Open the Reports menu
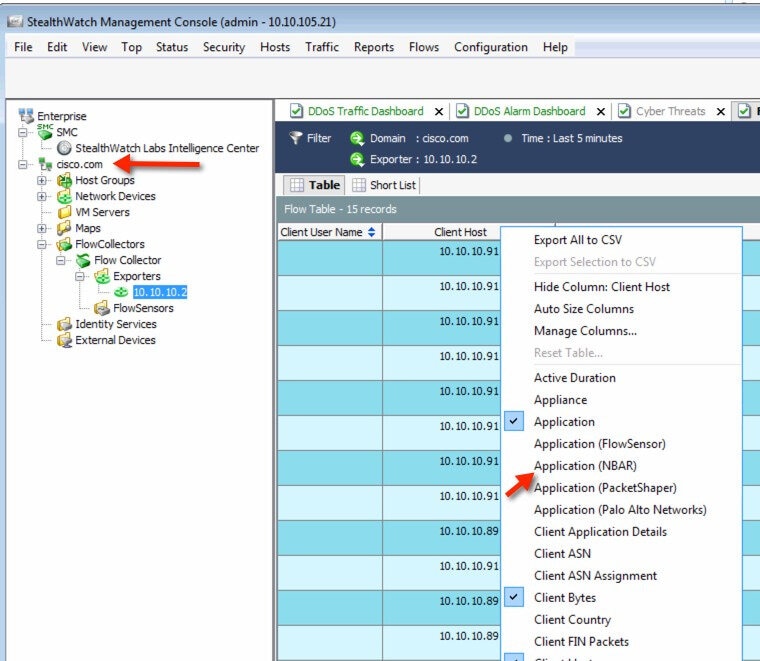 (x=374, y=47)
